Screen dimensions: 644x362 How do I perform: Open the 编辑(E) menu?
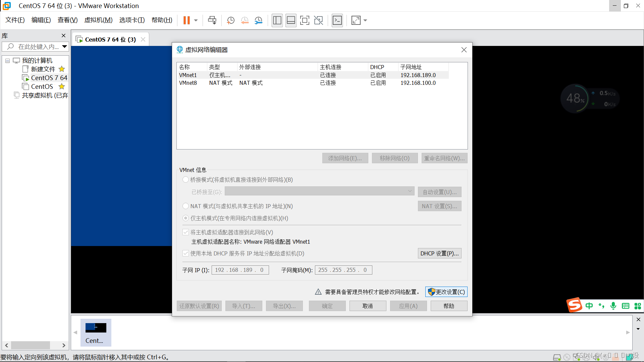pos(41,20)
